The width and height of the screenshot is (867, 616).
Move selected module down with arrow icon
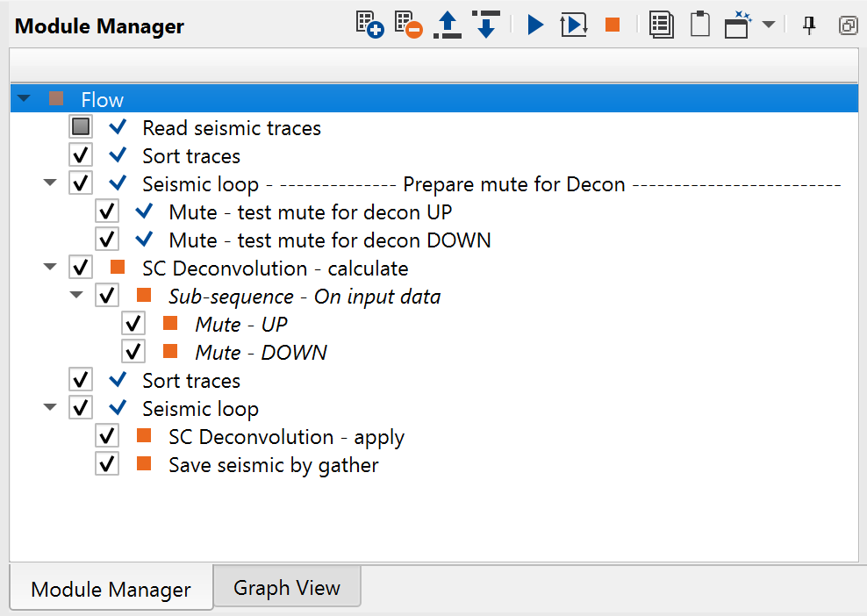[x=485, y=25]
